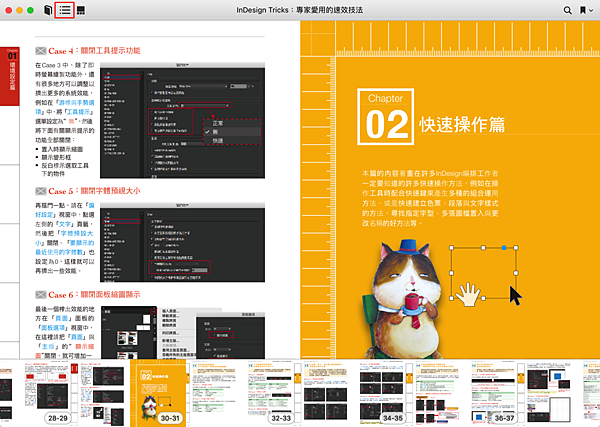The image size is (600, 427).
Task: Open the Library view icon
Action: 48,10
